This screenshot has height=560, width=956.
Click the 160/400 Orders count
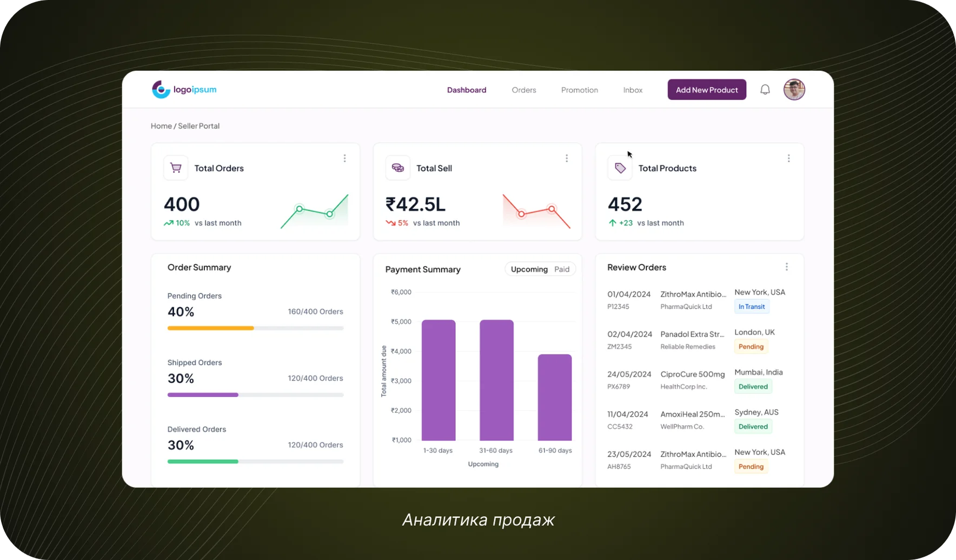click(315, 311)
